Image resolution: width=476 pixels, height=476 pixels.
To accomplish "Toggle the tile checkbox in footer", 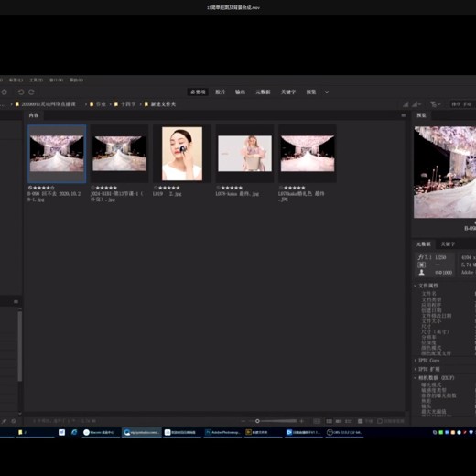I will [x=361, y=421].
